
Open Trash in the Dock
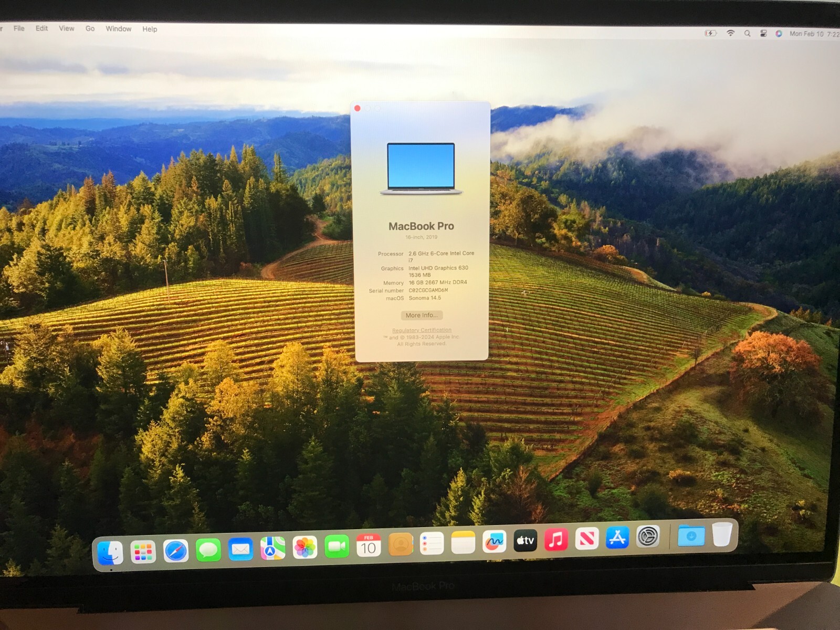(x=722, y=534)
